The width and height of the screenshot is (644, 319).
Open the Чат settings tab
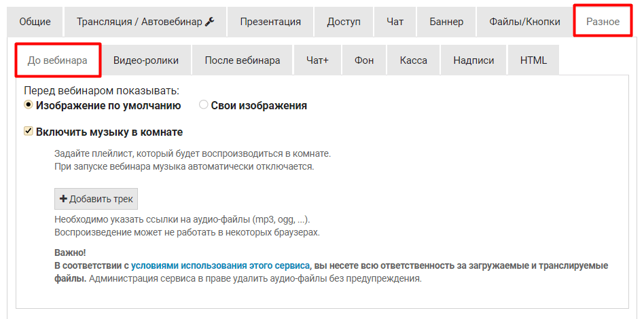tap(395, 22)
